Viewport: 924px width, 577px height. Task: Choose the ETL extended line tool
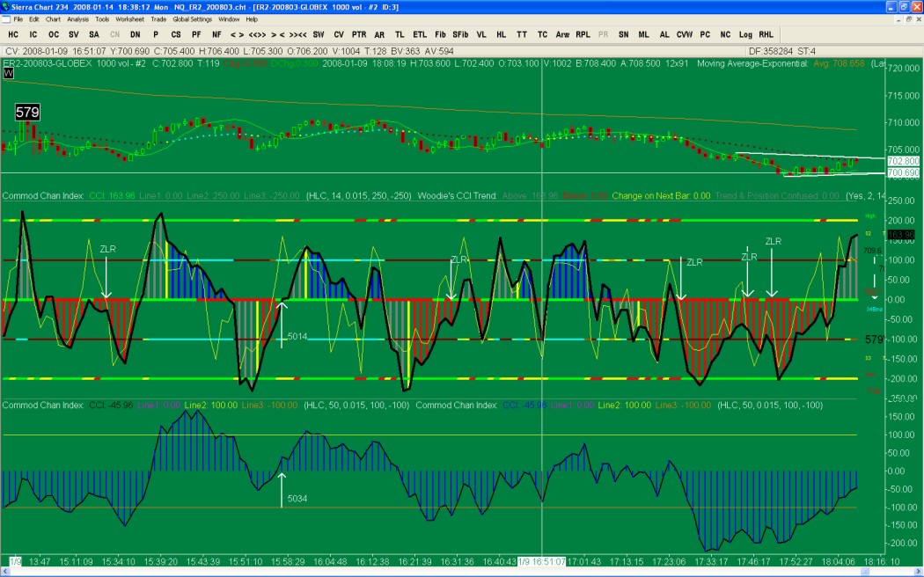[x=420, y=34]
